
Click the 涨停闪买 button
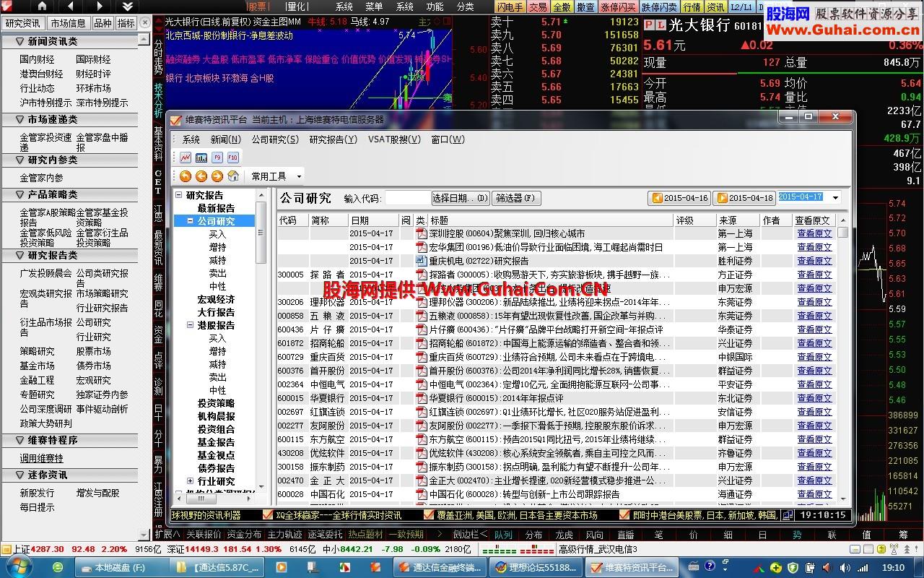619,7
